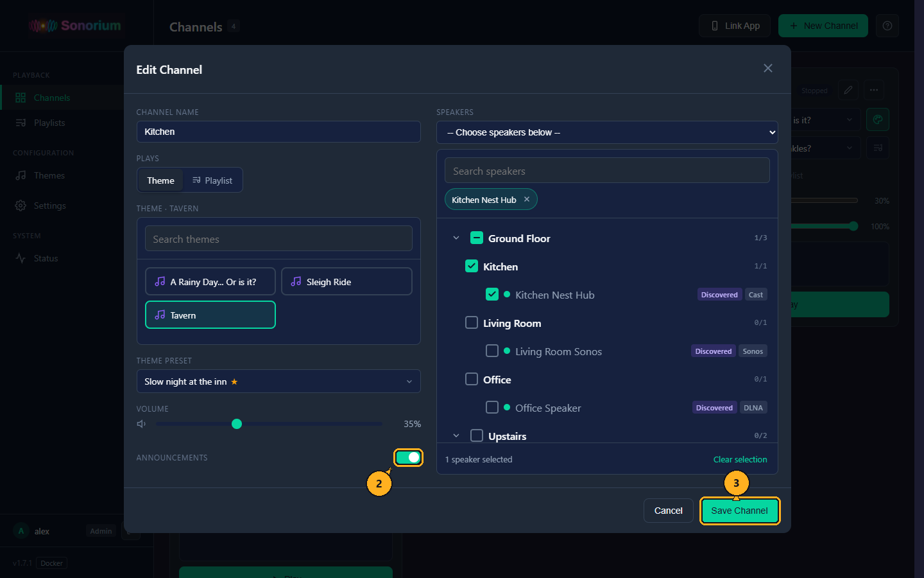
Task: Check the Upstairs group checkbox
Action: [x=477, y=435]
